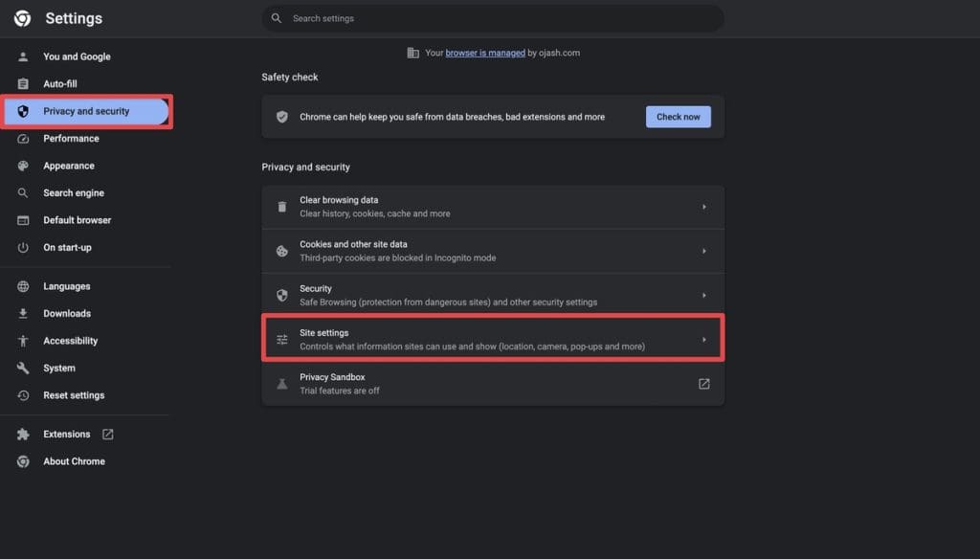Expand the Security row arrow
This screenshot has height=559, width=980.
tap(703, 295)
